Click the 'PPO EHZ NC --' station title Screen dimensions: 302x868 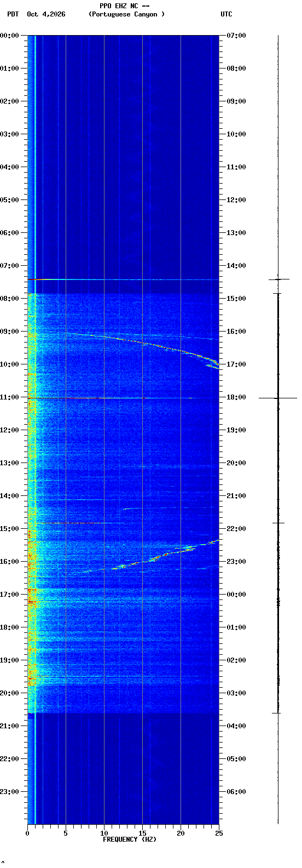click(x=125, y=6)
